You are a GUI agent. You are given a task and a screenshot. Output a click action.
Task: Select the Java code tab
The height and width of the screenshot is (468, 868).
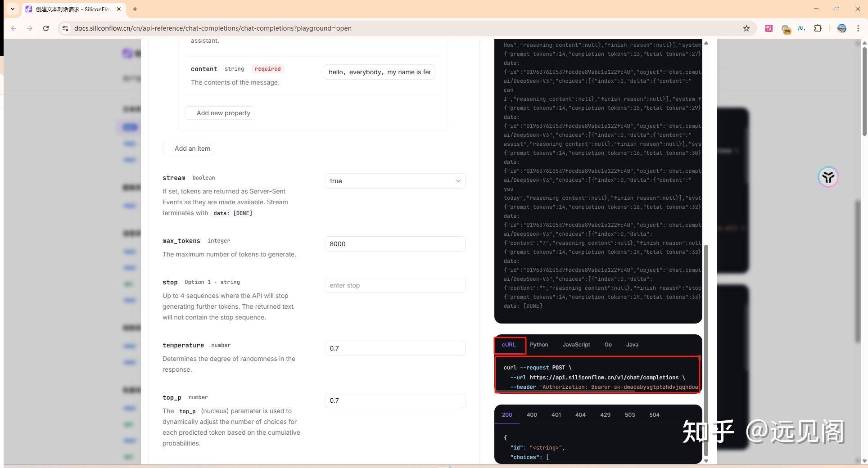(x=632, y=345)
